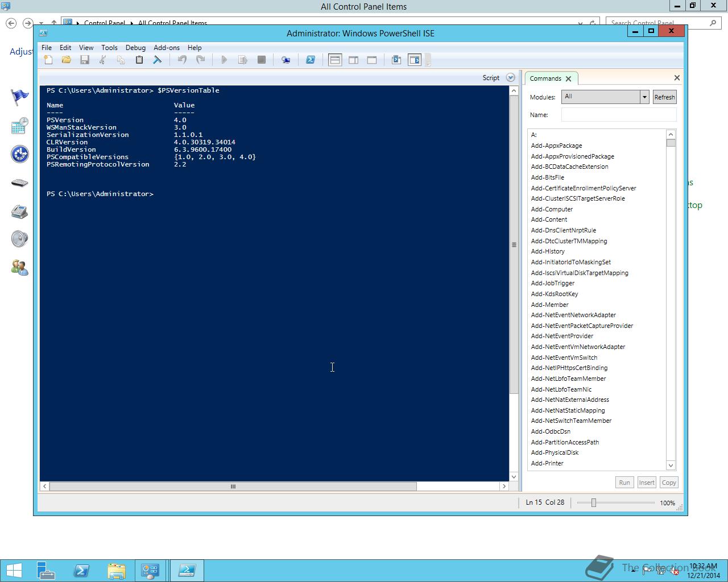Click the Run Script play icon
728x582 pixels.
point(224,60)
